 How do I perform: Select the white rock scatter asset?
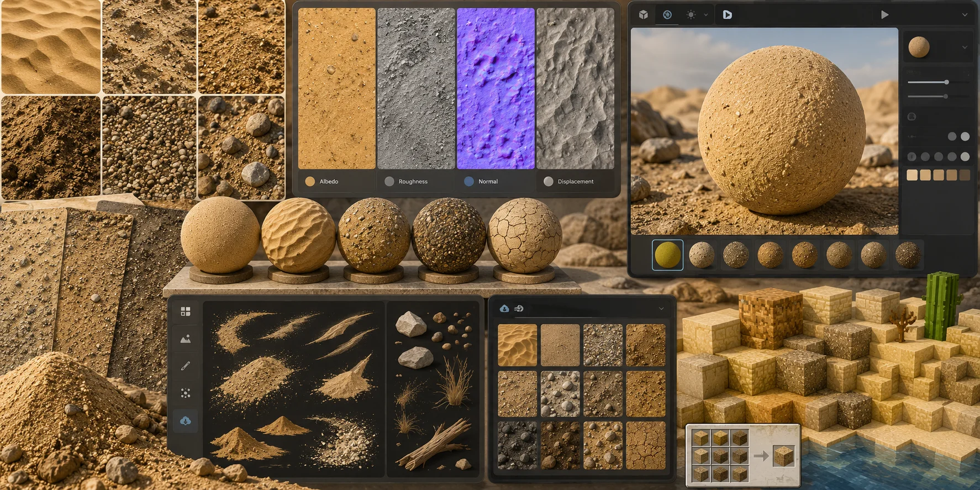click(412, 324)
